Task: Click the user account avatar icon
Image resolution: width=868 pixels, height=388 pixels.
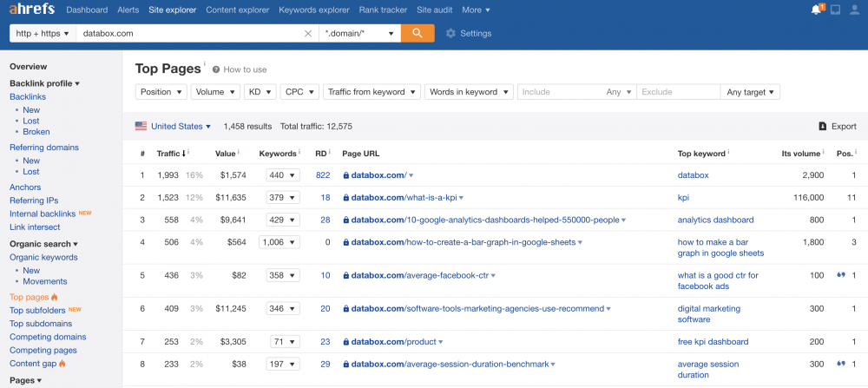Action: coord(855,10)
